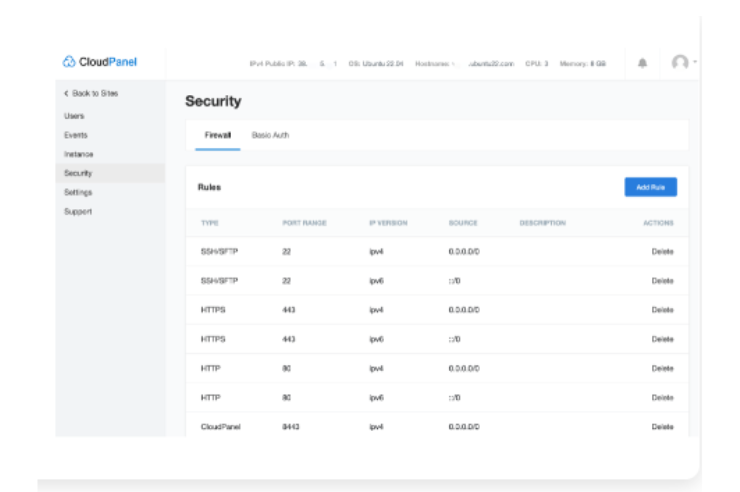Switch to the Basic Auth tab
740x492 pixels.
(x=270, y=135)
